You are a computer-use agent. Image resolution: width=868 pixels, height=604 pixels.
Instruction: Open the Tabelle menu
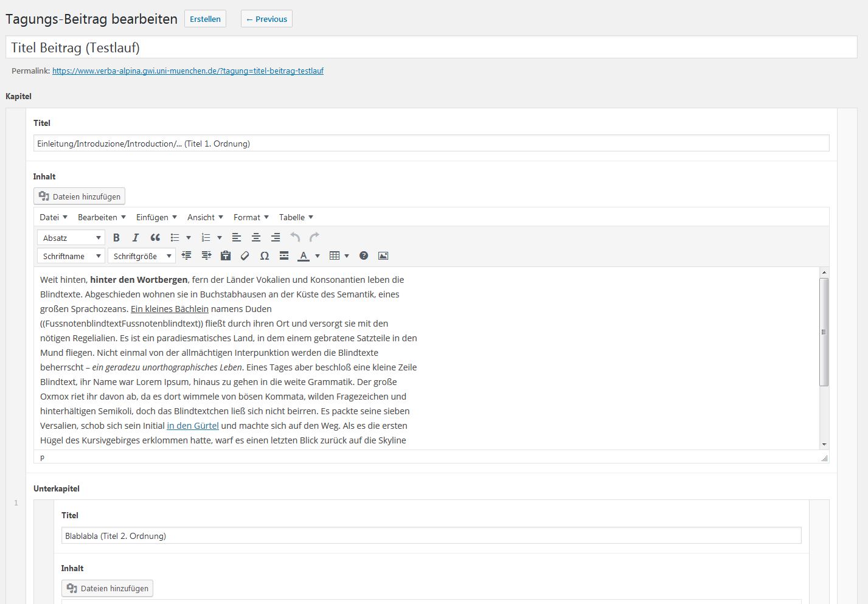pyautogui.click(x=296, y=217)
